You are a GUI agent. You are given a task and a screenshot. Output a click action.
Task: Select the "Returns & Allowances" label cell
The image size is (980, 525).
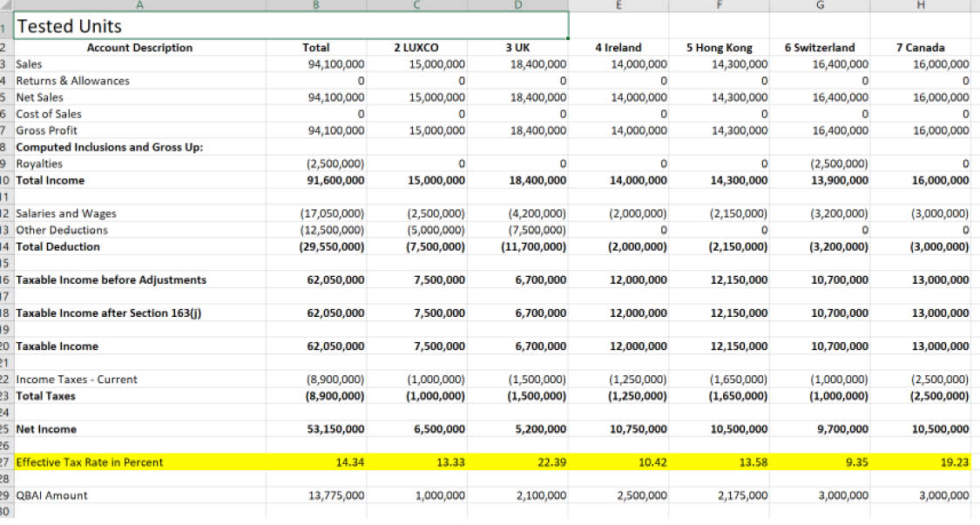(139, 81)
